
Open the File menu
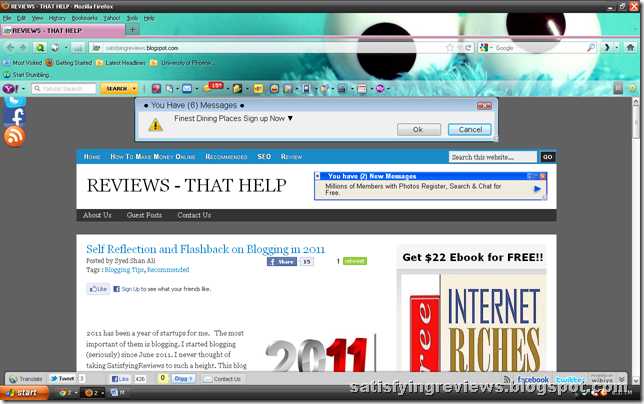pyautogui.click(x=7, y=18)
